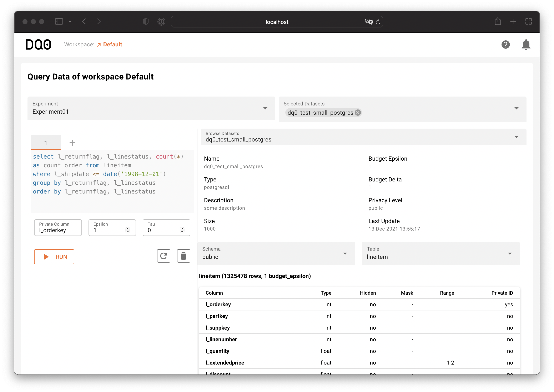This screenshot has height=392, width=554.
Task: Click the l_orderkey column row
Action: [359, 304]
